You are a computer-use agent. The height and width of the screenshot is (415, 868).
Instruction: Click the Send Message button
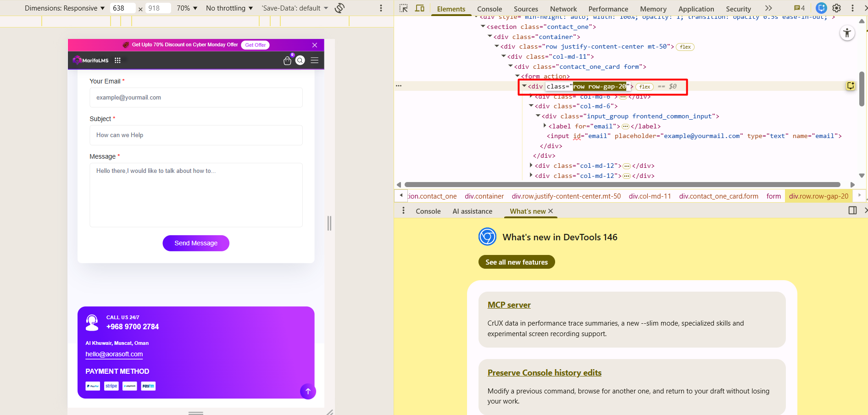(196, 243)
